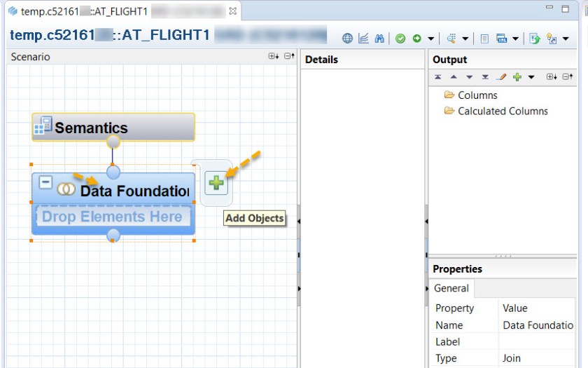
Task: Open the line chart performance analysis icon
Action: pyautogui.click(x=363, y=39)
